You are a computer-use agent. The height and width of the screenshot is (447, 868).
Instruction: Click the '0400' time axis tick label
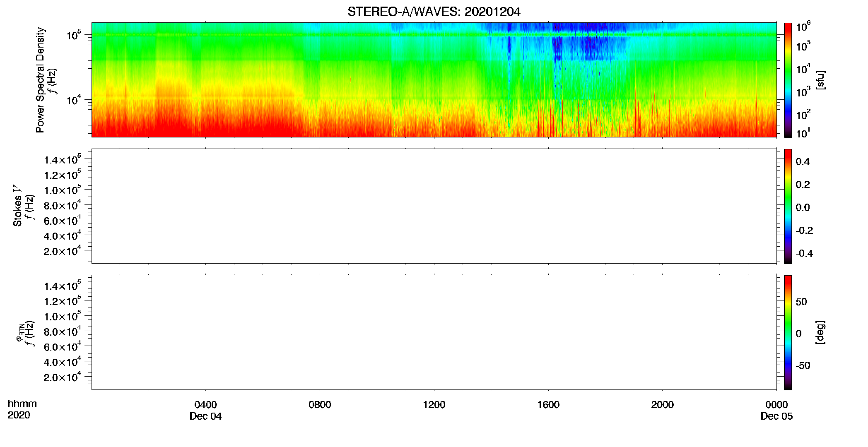point(205,405)
